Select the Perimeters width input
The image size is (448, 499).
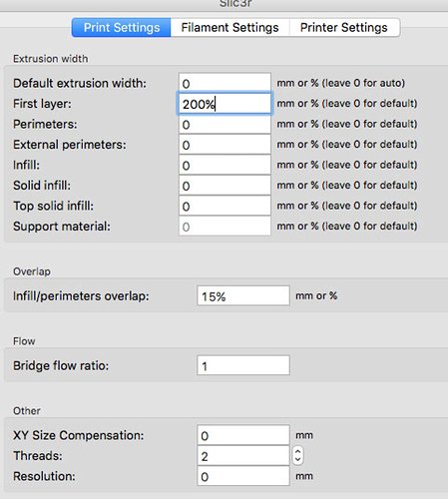point(224,125)
